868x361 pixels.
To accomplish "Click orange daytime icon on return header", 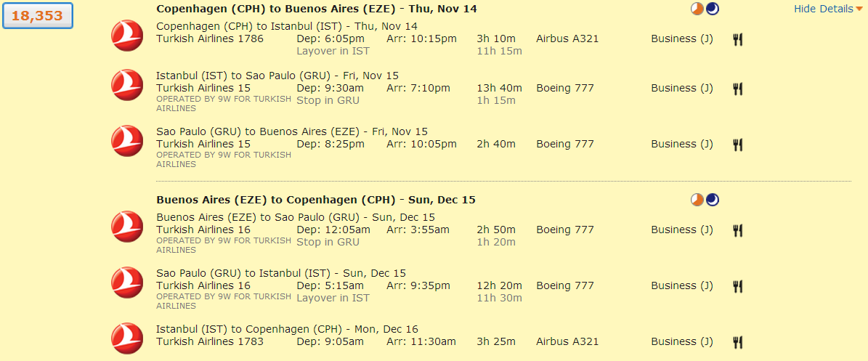I will point(697,200).
